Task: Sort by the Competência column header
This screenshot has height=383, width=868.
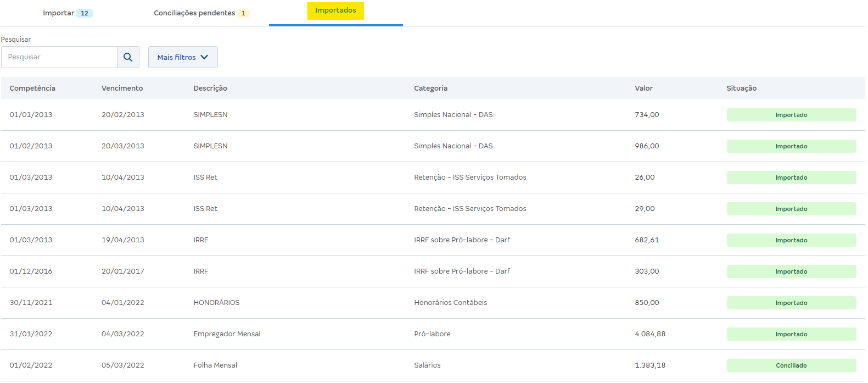Action: click(32, 88)
